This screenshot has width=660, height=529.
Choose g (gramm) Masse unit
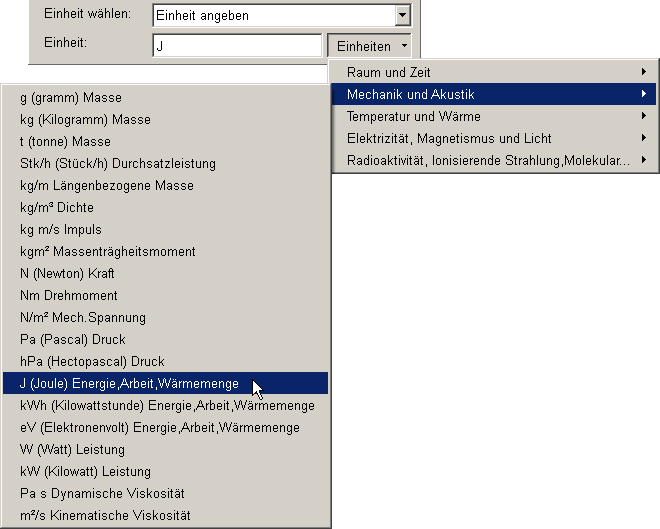tap(165, 98)
